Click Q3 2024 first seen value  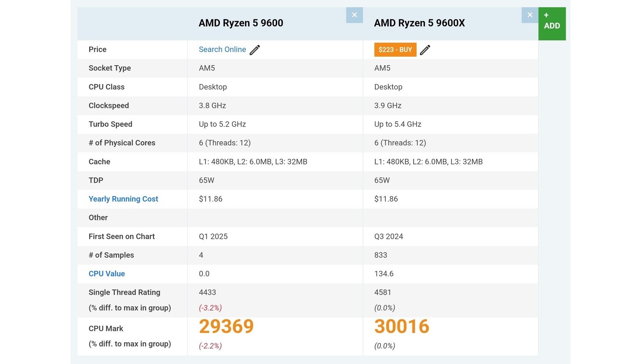[x=388, y=236]
